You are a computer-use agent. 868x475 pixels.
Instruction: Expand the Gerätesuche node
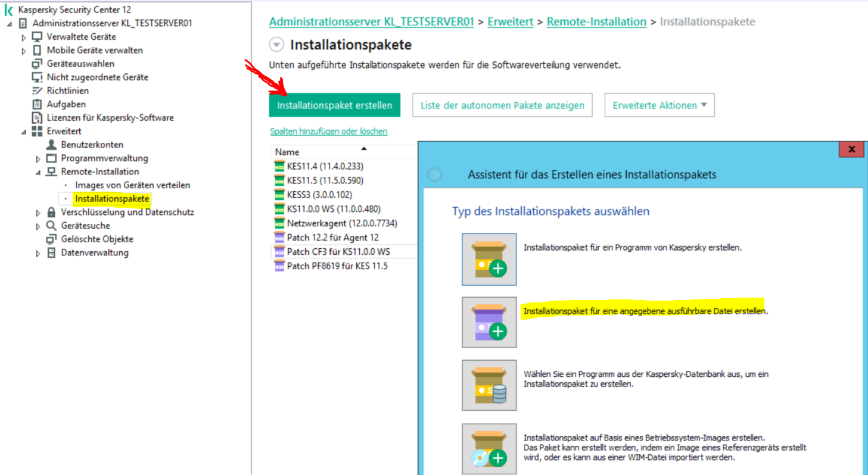click(x=38, y=226)
